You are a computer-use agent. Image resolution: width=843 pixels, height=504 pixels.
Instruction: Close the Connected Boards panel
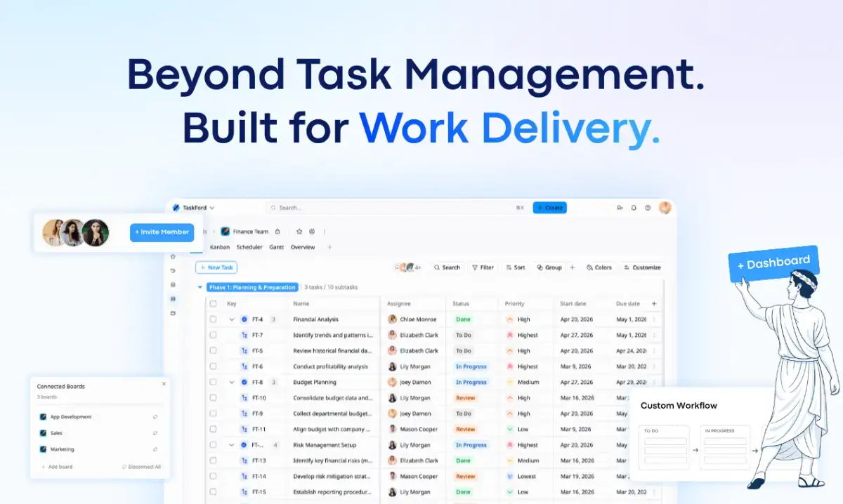pos(164,384)
